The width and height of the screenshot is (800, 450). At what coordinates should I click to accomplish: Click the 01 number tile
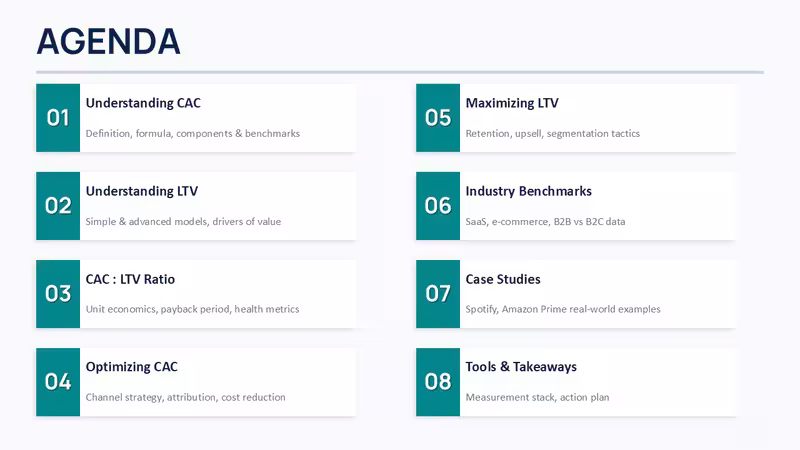point(58,118)
